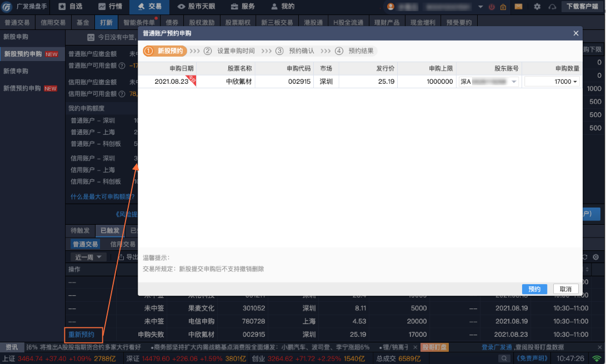The image size is (606, 364).
Task: Expand the account dropdown arrow in top bar
Action: tap(480, 7)
